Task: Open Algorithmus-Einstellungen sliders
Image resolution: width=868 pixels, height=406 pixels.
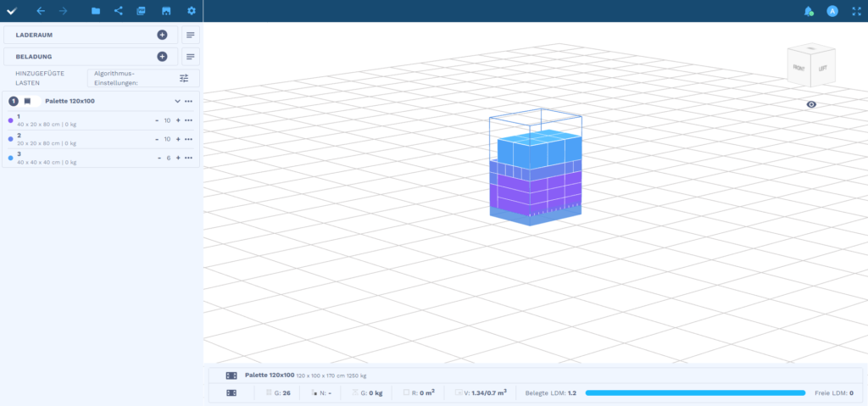Action: pos(184,78)
